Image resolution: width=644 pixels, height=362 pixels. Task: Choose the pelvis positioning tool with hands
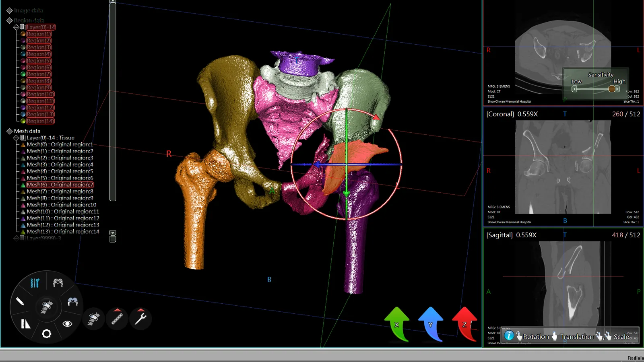coord(73,301)
